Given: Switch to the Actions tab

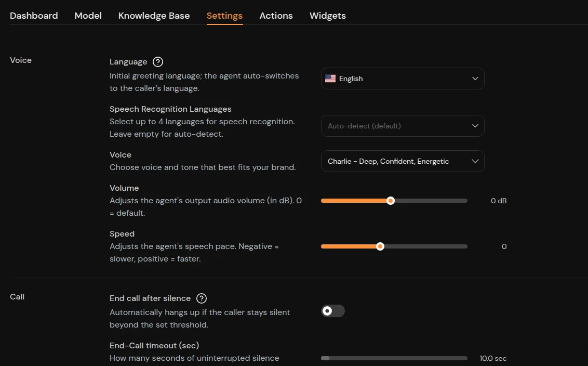Looking at the screenshot, I should (276, 16).
